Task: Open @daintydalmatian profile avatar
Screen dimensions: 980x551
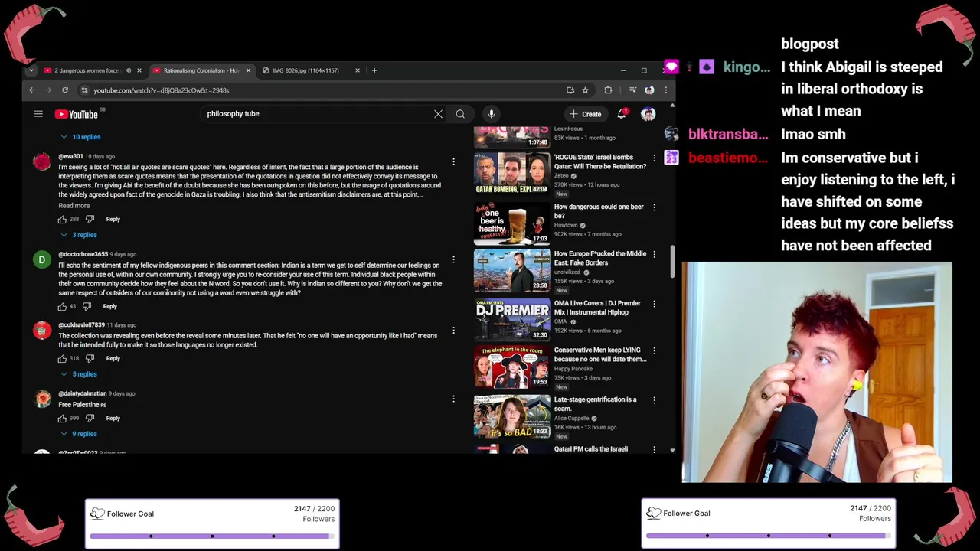Action: 42,399
